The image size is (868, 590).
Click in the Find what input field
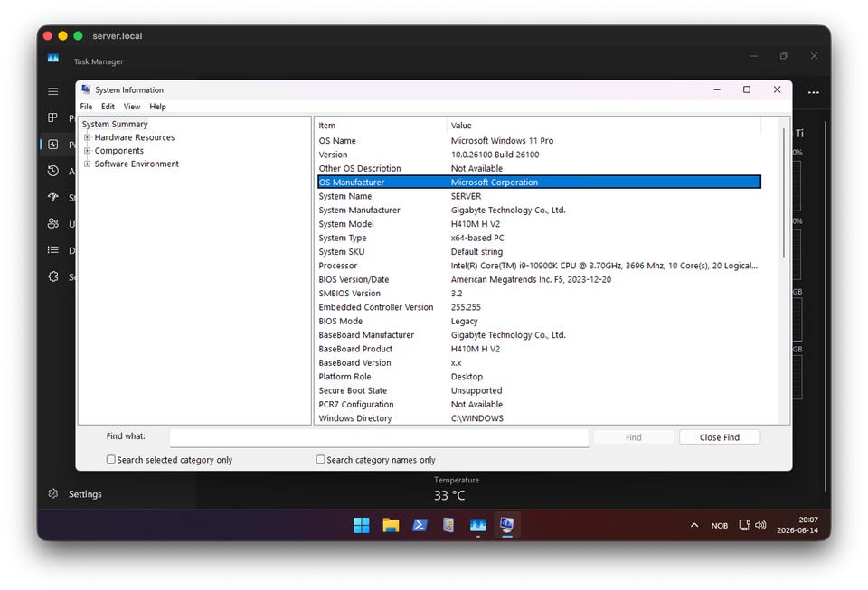coord(379,437)
